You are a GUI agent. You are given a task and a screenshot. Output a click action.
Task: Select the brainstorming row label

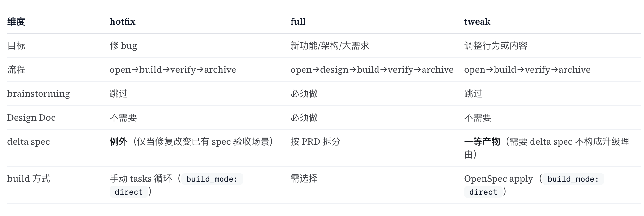click(39, 94)
